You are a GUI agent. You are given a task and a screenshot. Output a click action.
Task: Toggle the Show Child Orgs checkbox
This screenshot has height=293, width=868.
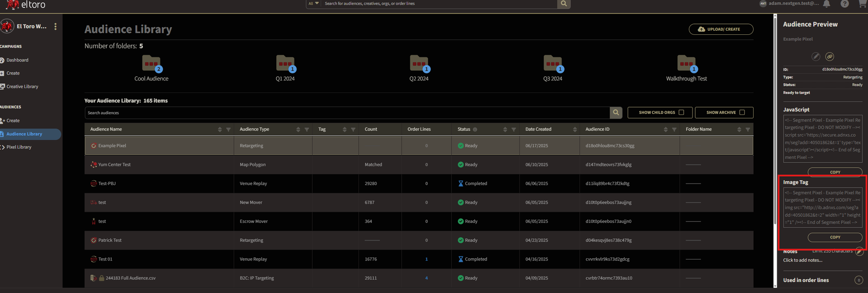681,113
